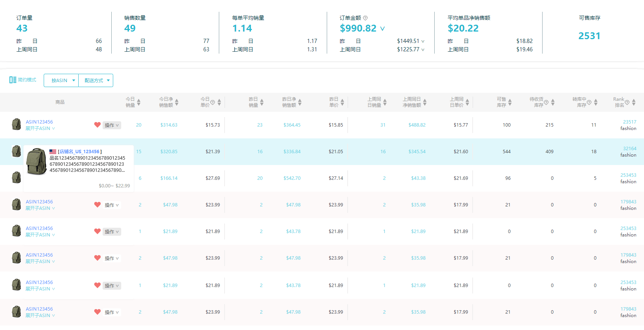Open 操作 menu in last product row
This screenshot has height=330, width=644.
112,312
